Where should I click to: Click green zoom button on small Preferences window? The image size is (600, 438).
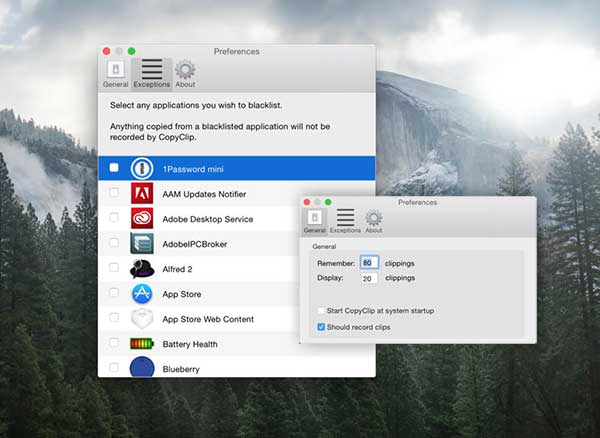tap(328, 202)
